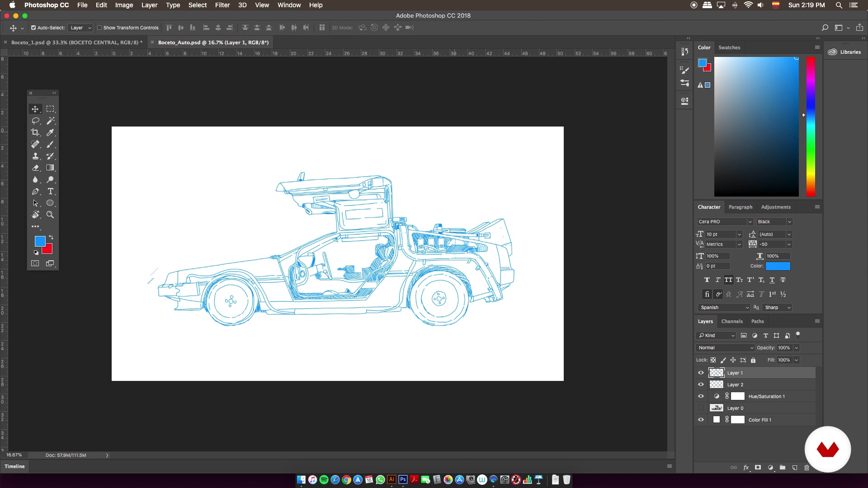This screenshot has width=868, height=488.
Task: Open the blend mode Normal dropdown
Action: pyautogui.click(x=725, y=347)
